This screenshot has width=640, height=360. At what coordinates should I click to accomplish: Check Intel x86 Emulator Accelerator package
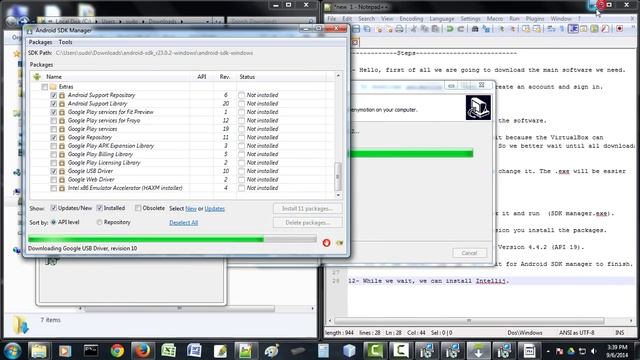pos(53,188)
